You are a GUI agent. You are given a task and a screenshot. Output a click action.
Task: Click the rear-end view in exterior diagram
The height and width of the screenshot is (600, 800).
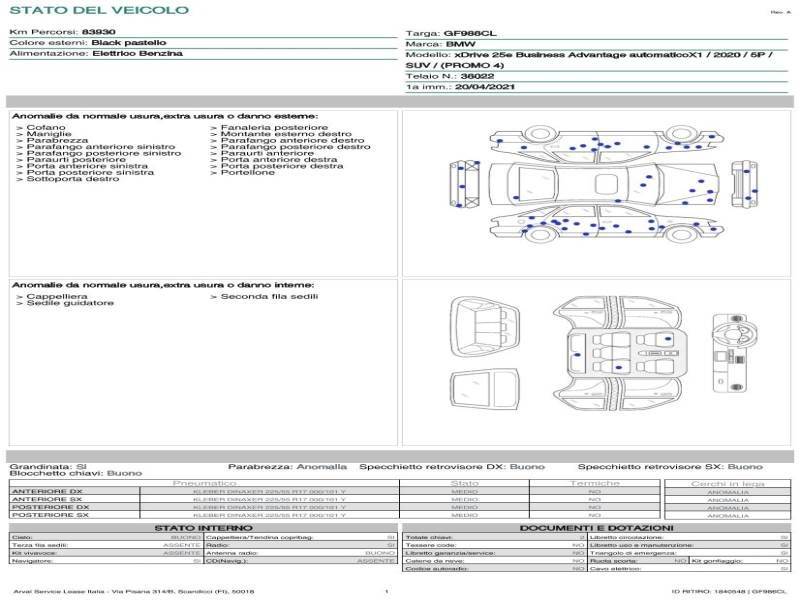click(x=465, y=184)
